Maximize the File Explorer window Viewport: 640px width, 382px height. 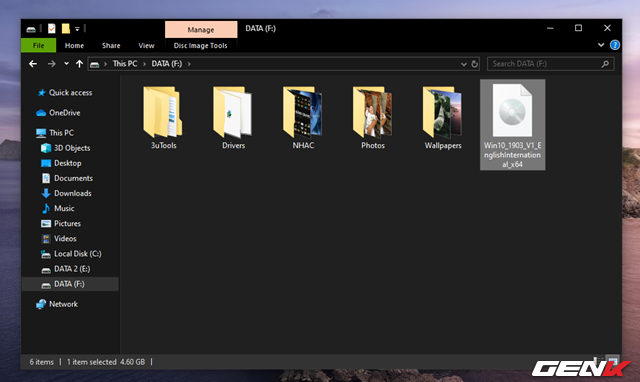[x=578, y=28]
